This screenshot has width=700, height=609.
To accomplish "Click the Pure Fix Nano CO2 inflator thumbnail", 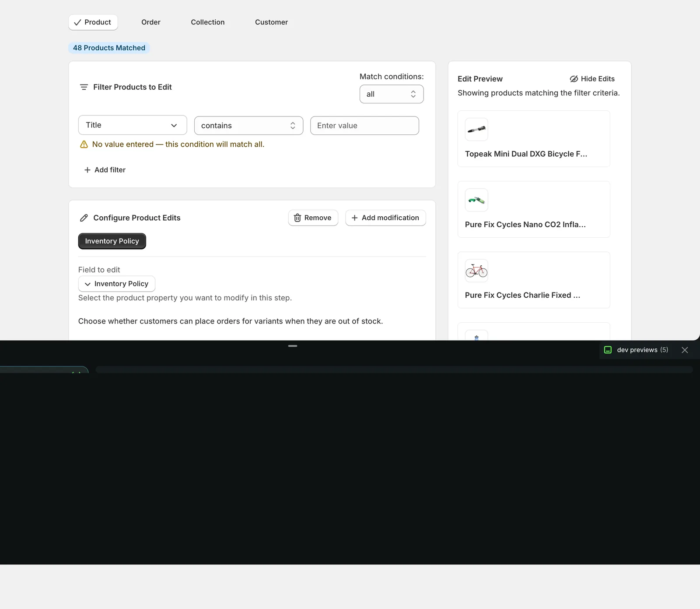I will (476, 200).
